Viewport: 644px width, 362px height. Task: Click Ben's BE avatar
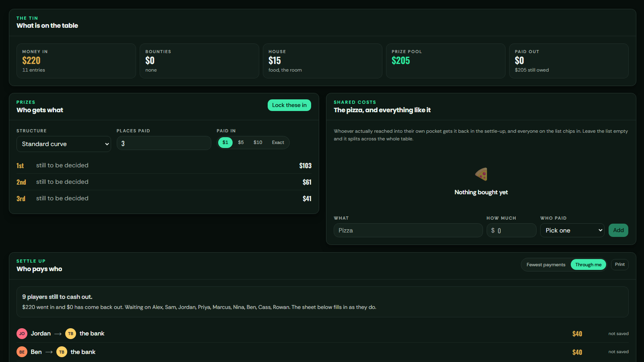[22, 352]
